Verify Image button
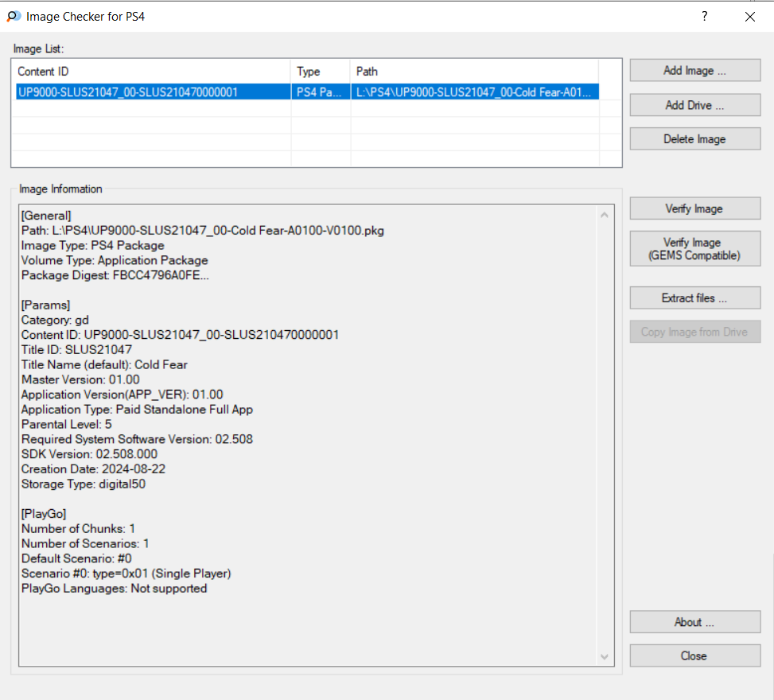This screenshot has width=774, height=700. pos(695,209)
